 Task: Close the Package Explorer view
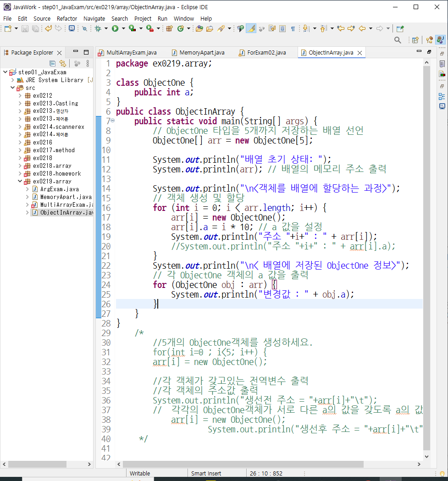coord(60,53)
